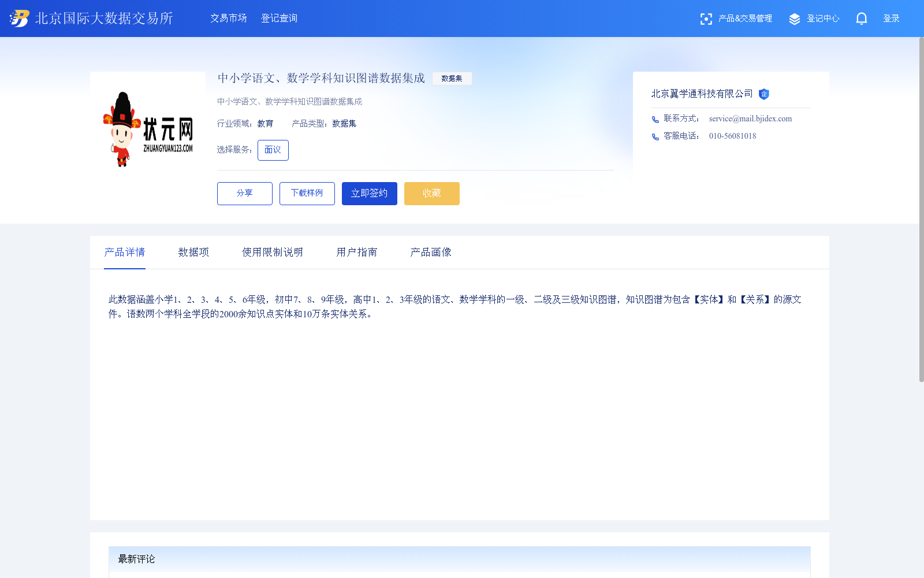Click the 立即签约 button
924x578 pixels.
pyautogui.click(x=369, y=193)
